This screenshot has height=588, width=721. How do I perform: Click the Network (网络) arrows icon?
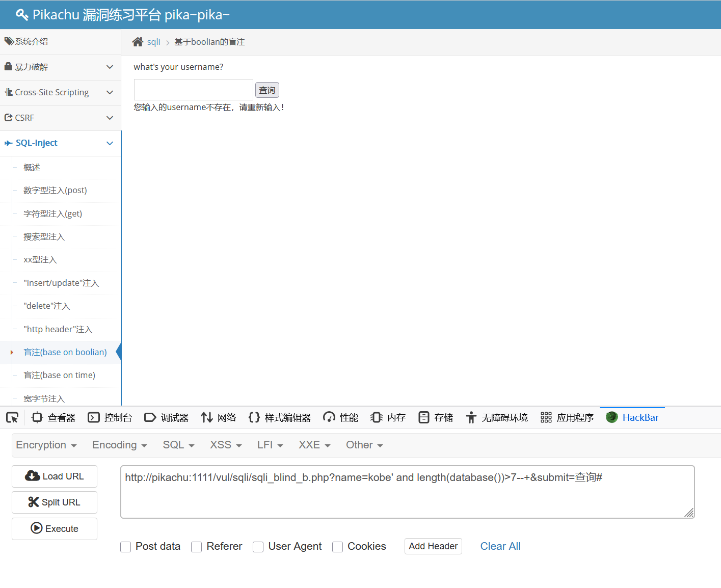click(x=206, y=418)
